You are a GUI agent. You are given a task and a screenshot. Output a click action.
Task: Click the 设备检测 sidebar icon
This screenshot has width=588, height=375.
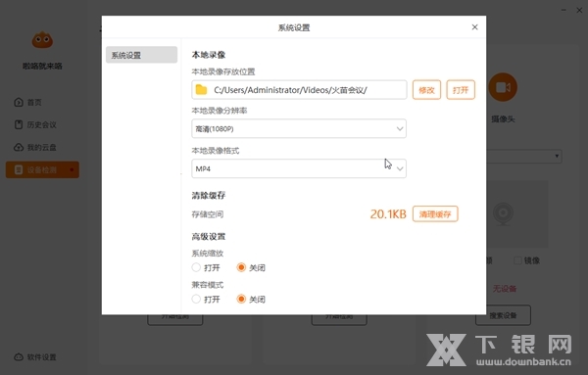coord(19,169)
